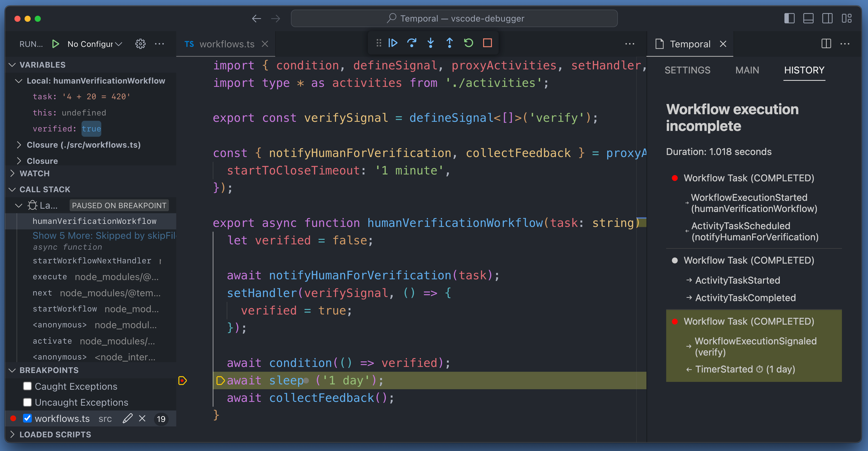Toggle Uncaught Exceptions breakpoint checkbox
868x451 pixels.
27,402
